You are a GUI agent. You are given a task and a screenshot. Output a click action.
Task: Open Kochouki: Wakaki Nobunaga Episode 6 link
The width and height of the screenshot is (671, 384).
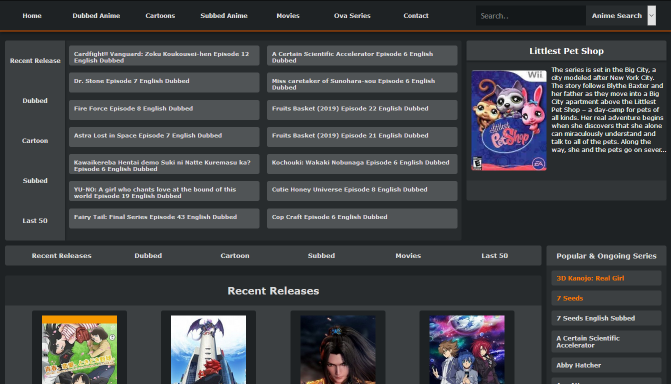tap(362, 164)
